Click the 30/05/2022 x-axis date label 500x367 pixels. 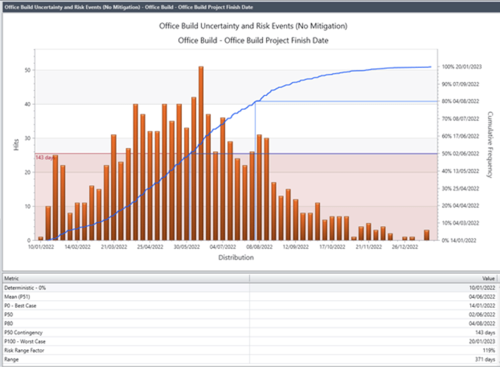187,247
